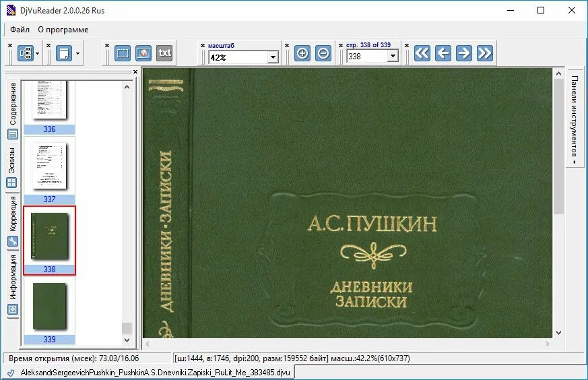
Task: Expand the structure tree button dropdown arrow
Action: pyautogui.click(x=37, y=54)
